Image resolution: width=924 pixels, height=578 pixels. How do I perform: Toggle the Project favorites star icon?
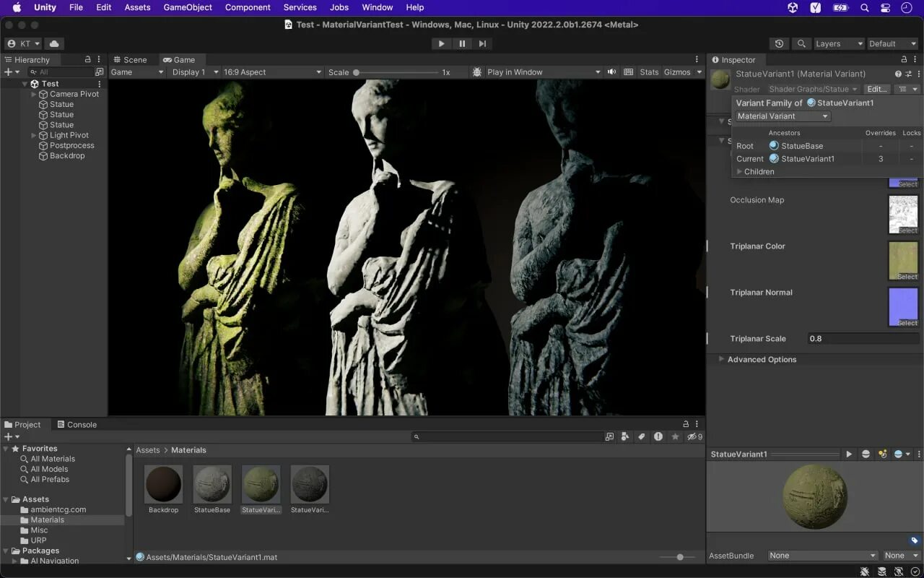click(675, 437)
